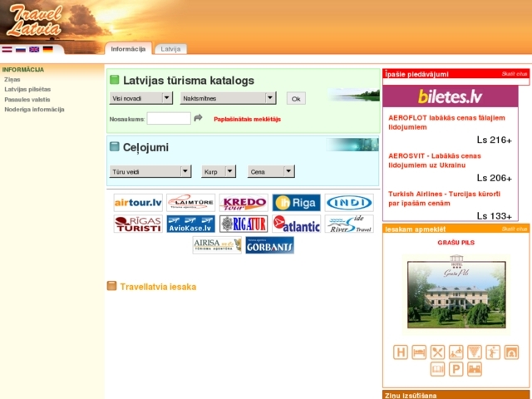Open the Airisa tourism agency logo
532x399 pixels.
(x=217, y=245)
